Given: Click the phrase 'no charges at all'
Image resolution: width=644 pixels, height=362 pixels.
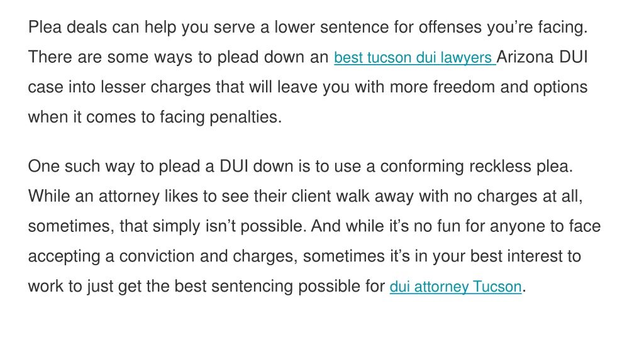Looking at the screenshot, I should coord(518,197).
